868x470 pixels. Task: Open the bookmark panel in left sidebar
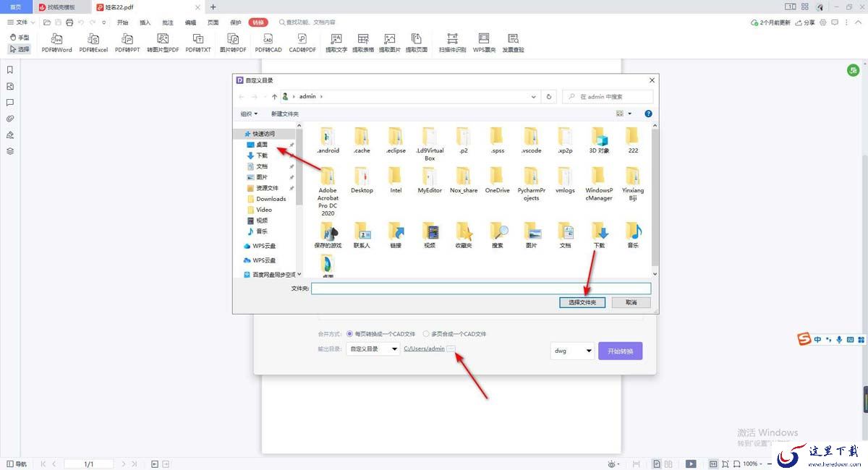pyautogui.click(x=10, y=70)
